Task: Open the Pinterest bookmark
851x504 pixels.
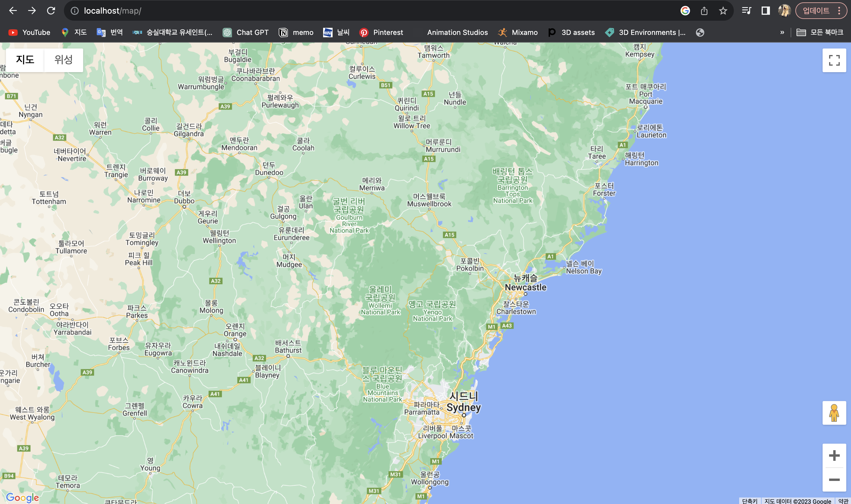Action: click(x=381, y=33)
